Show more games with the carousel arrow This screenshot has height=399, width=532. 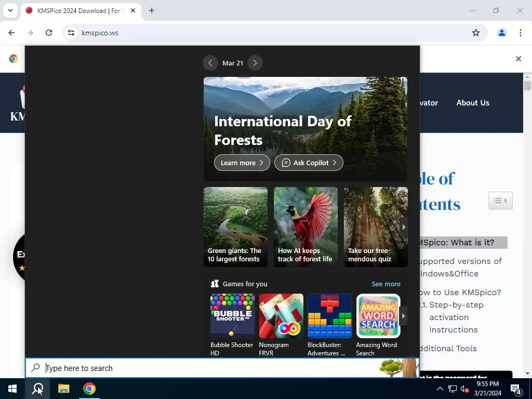(x=403, y=316)
